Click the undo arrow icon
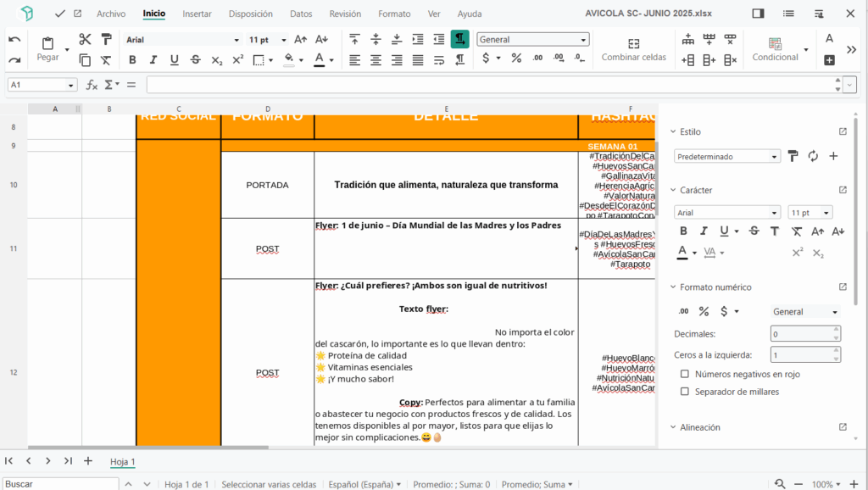The image size is (868, 490). coord(14,39)
